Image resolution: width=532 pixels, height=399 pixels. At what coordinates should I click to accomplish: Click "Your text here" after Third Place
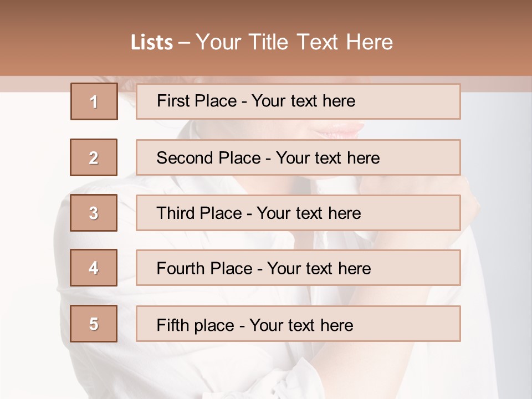[x=309, y=213]
